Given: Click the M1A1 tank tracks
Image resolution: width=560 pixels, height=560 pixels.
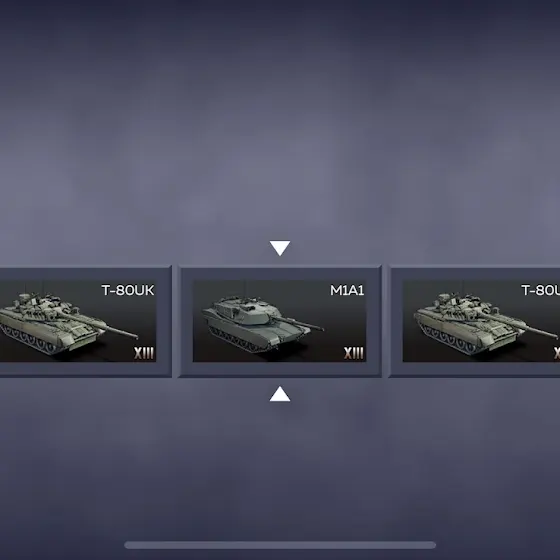Looking at the screenshot, I should click(x=241, y=339).
